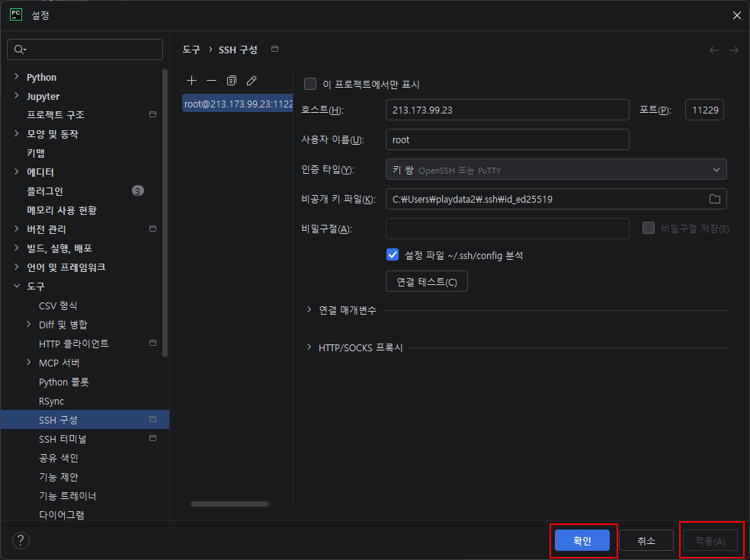Click the 사용자 이름 input field

click(508, 139)
